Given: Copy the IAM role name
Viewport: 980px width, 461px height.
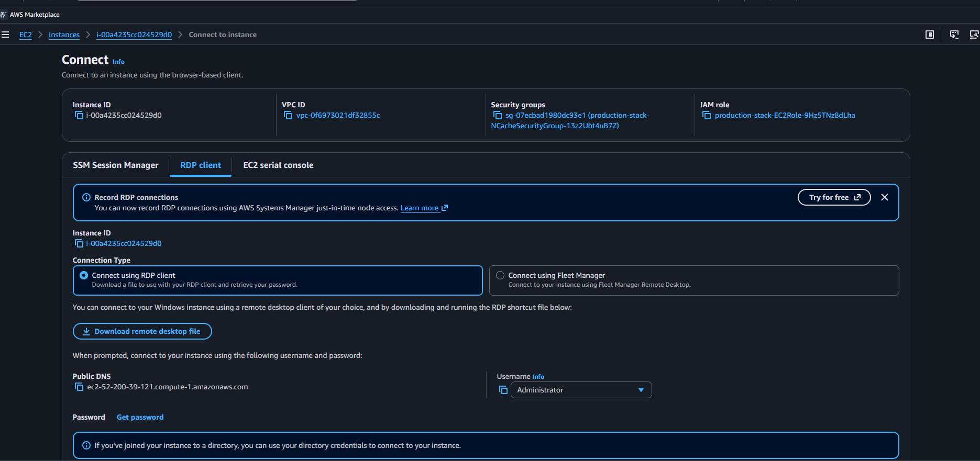Looking at the screenshot, I should pyautogui.click(x=707, y=115).
